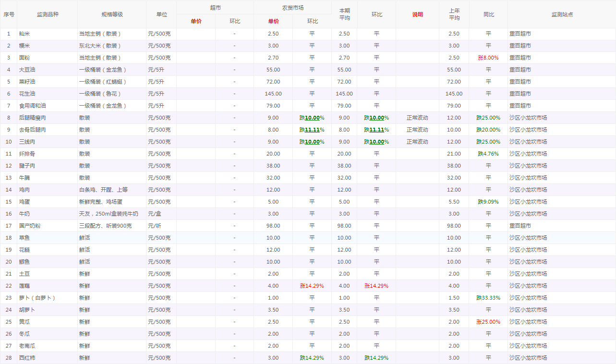Select the 鲫鱼 product cell

click(x=47, y=262)
